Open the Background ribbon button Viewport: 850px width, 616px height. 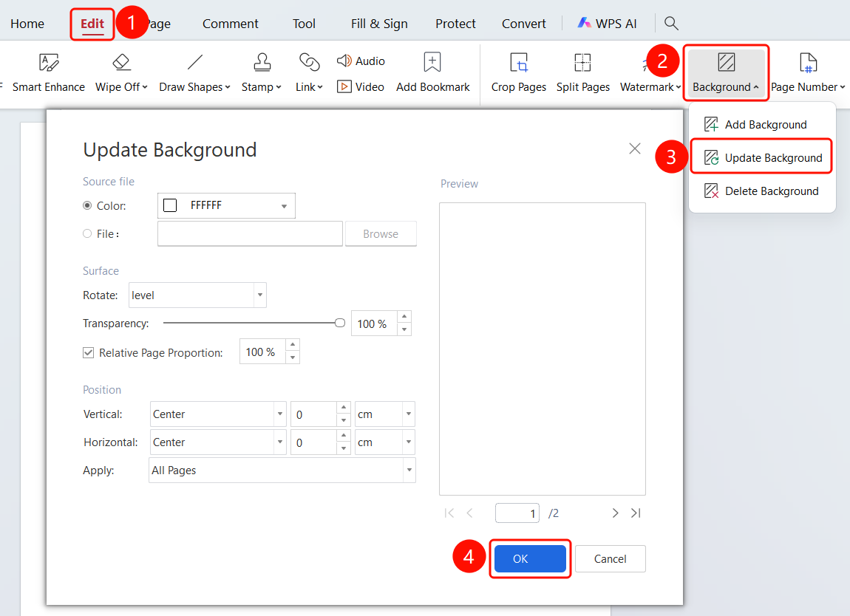pyautogui.click(x=726, y=73)
